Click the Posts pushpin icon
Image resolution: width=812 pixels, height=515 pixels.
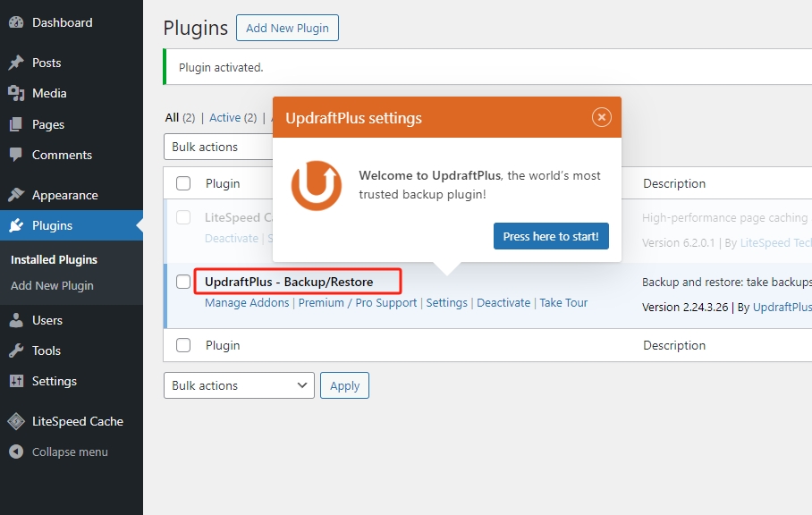pos(16,63)
